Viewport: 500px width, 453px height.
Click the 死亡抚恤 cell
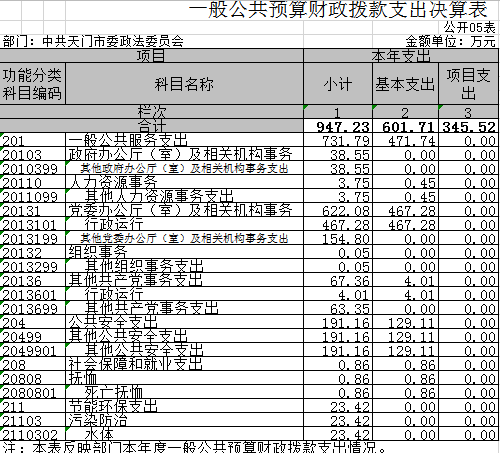[184, 392]
